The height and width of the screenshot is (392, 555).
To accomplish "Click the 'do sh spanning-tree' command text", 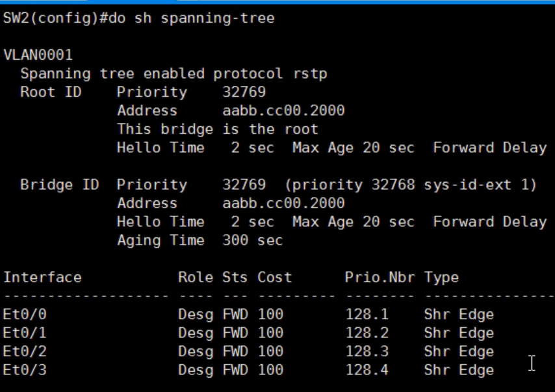I will 192,18.
